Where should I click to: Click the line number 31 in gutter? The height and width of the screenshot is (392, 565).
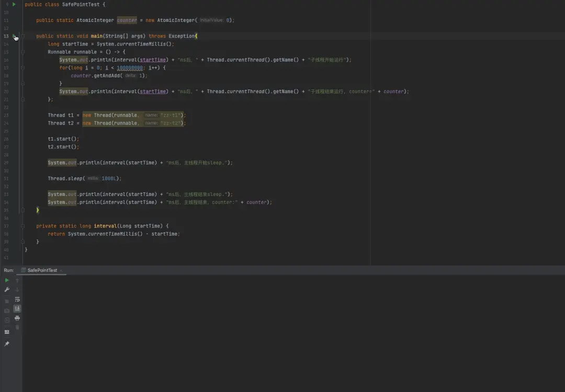pos(6,178)
